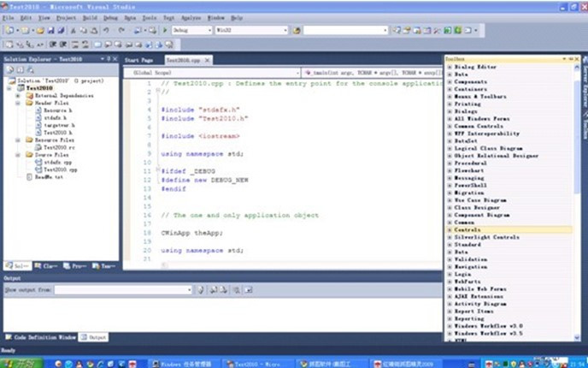Click the Find Message lightbulb icon in Output
The width and height of the screenshot is (588, 368).
coord(201,290)
